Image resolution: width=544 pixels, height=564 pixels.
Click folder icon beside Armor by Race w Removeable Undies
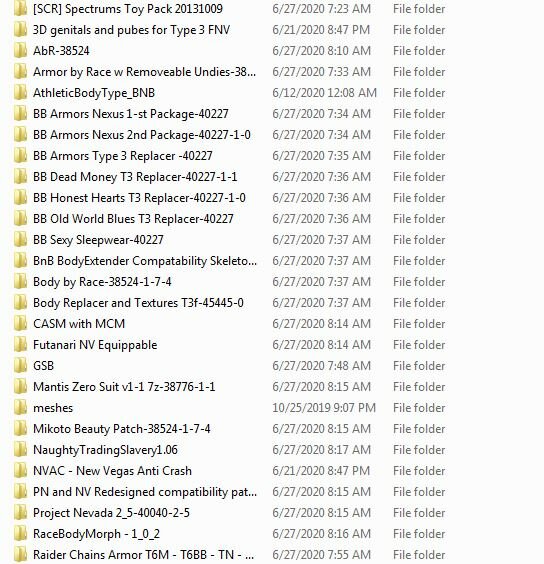pyautogui.click(x=21, y=72)
